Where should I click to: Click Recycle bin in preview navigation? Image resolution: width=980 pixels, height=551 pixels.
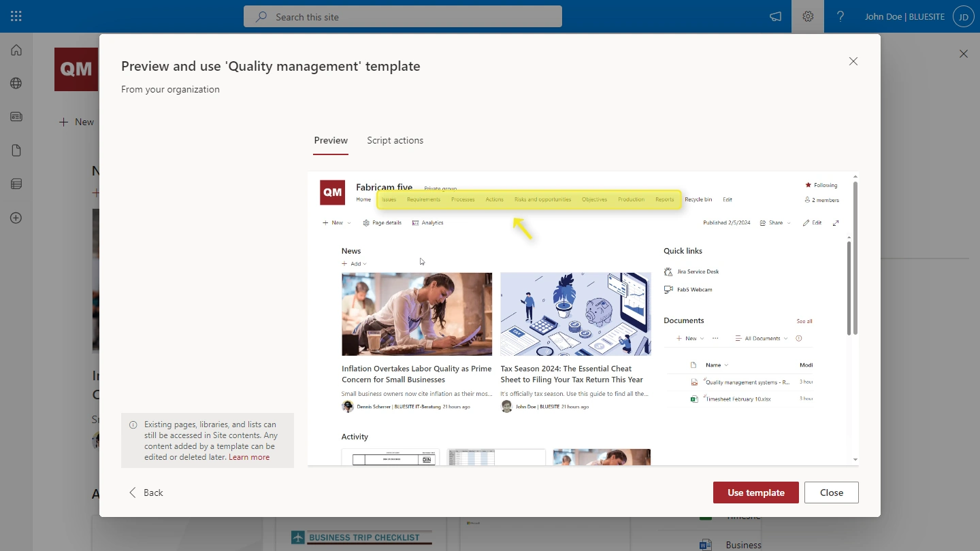click(x=698, y=199)
